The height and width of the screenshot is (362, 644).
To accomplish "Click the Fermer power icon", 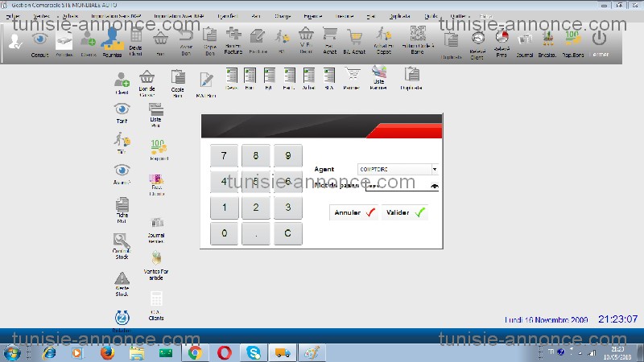I will point(600,41).
